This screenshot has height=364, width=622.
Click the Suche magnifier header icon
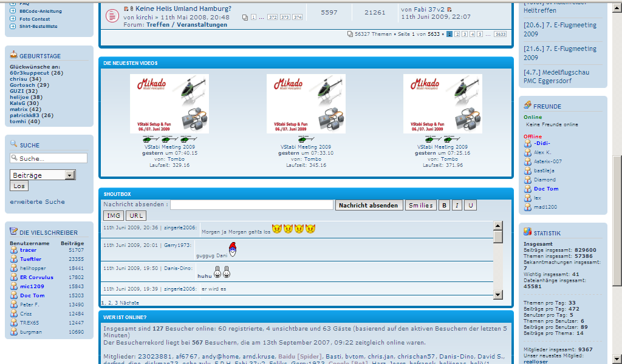click(14, 144)
